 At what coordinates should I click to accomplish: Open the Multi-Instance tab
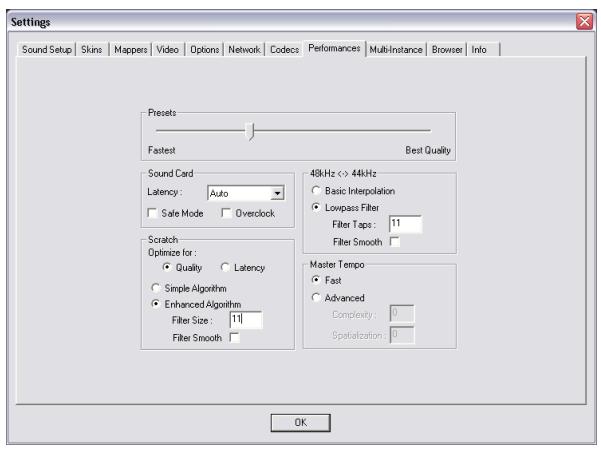(x=396, y=49)
